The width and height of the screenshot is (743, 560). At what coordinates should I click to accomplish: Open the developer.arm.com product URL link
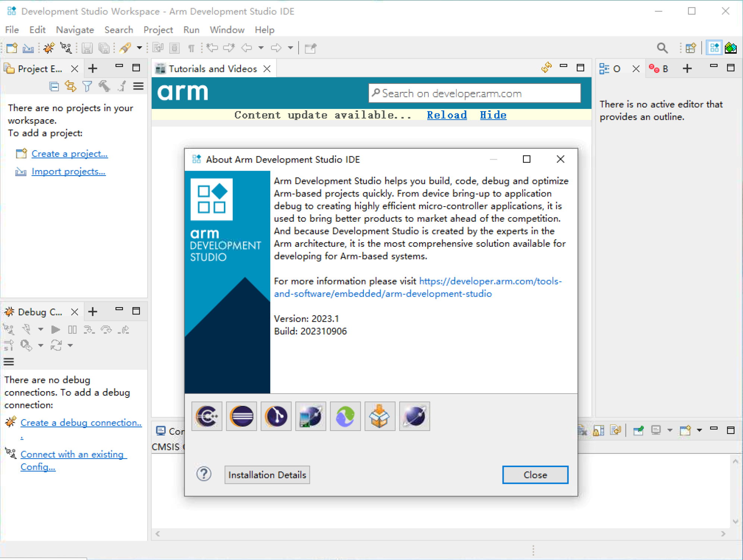pos(418,287)
